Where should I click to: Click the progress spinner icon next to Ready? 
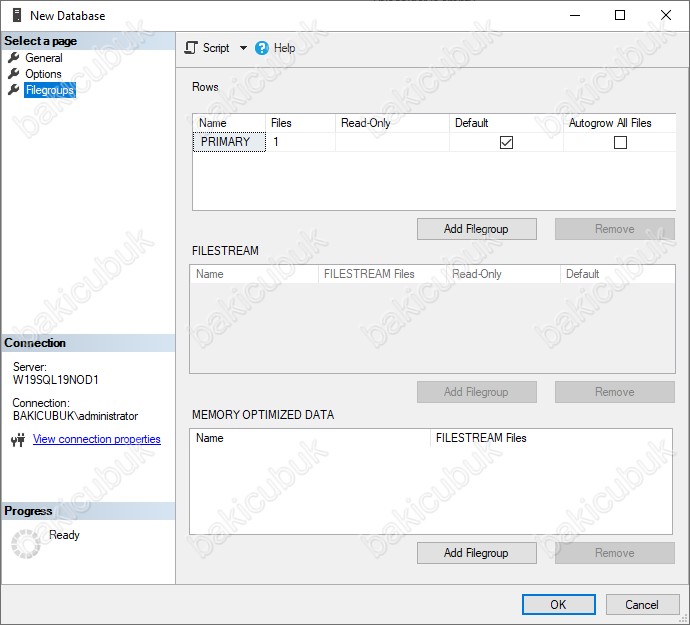26,544
